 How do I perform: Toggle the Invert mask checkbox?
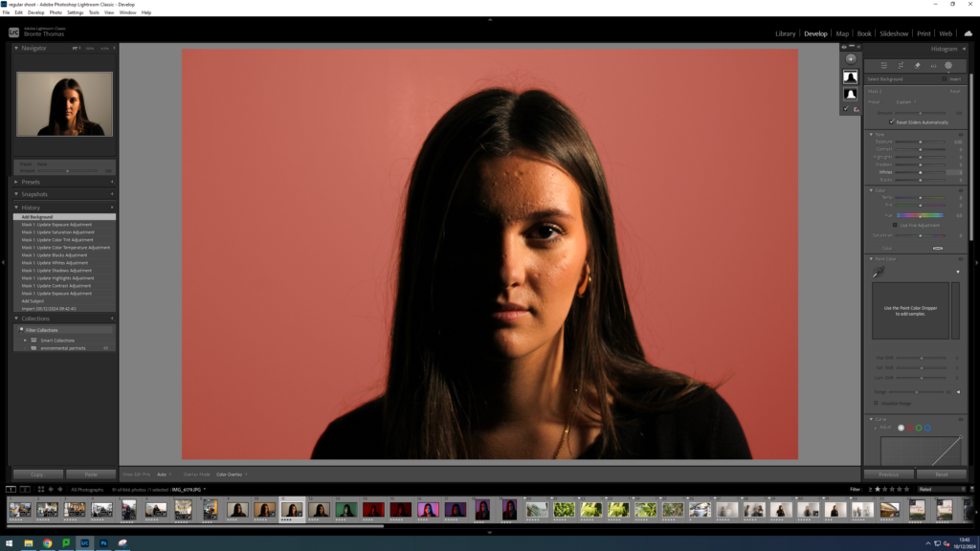coord(945,79)
